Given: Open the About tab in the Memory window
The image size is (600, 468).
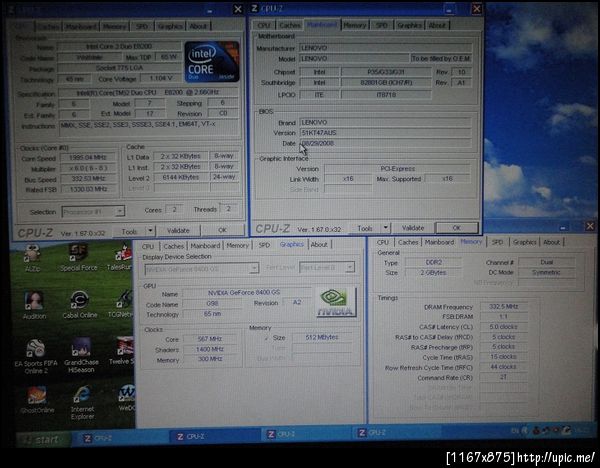Looking at the screenshot, I should pos(551,242).
